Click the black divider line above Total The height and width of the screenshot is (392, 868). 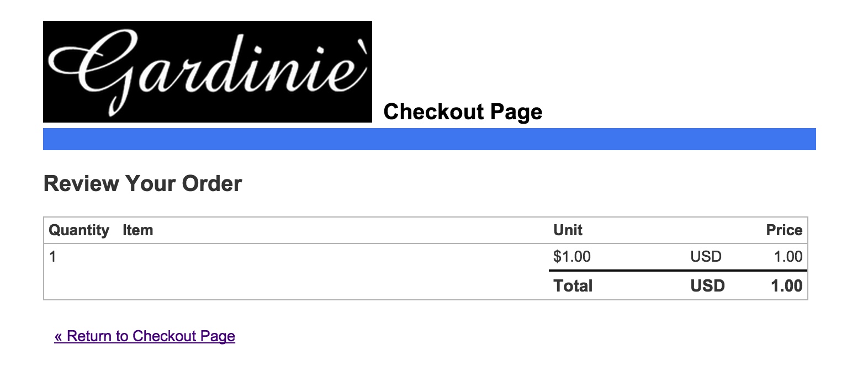pyautogui.click(x=678, y=271)
